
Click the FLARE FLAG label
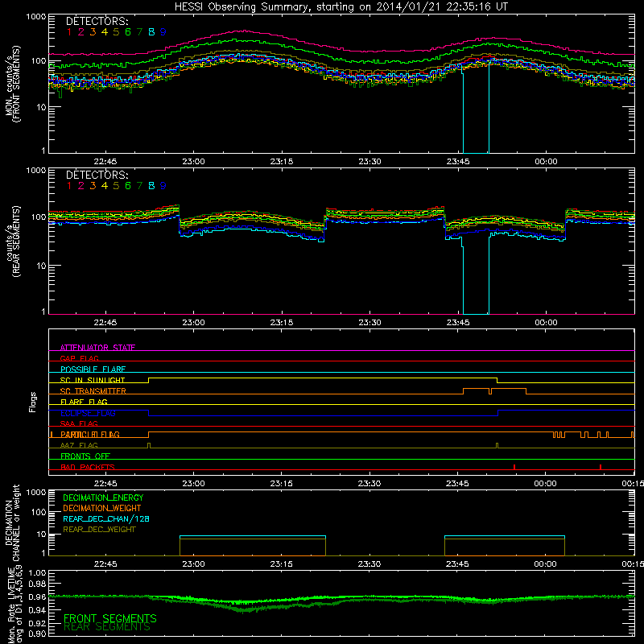coord(84,402)
